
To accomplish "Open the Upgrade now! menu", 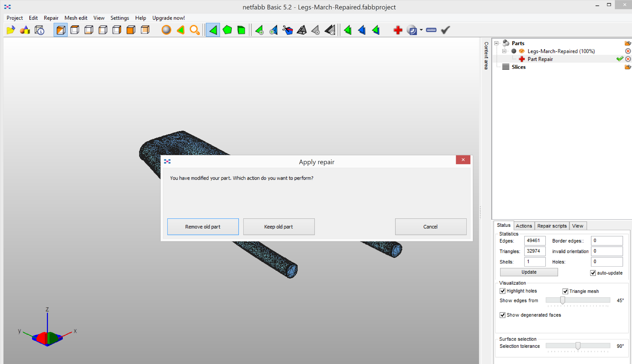I will click(x=168, y=18).
